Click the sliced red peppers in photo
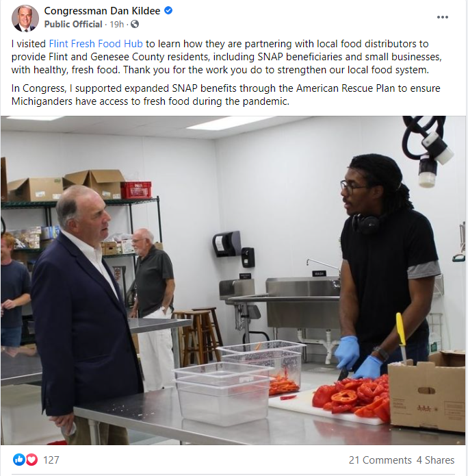 point(352,396)
